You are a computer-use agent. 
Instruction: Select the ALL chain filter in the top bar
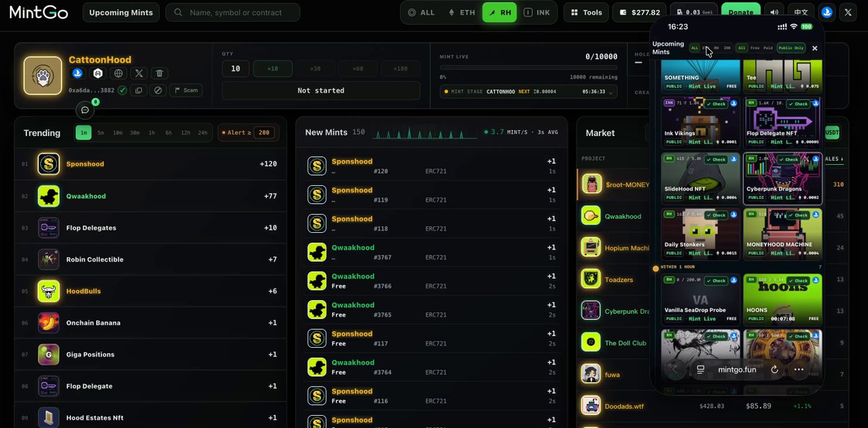click(422, 12)
